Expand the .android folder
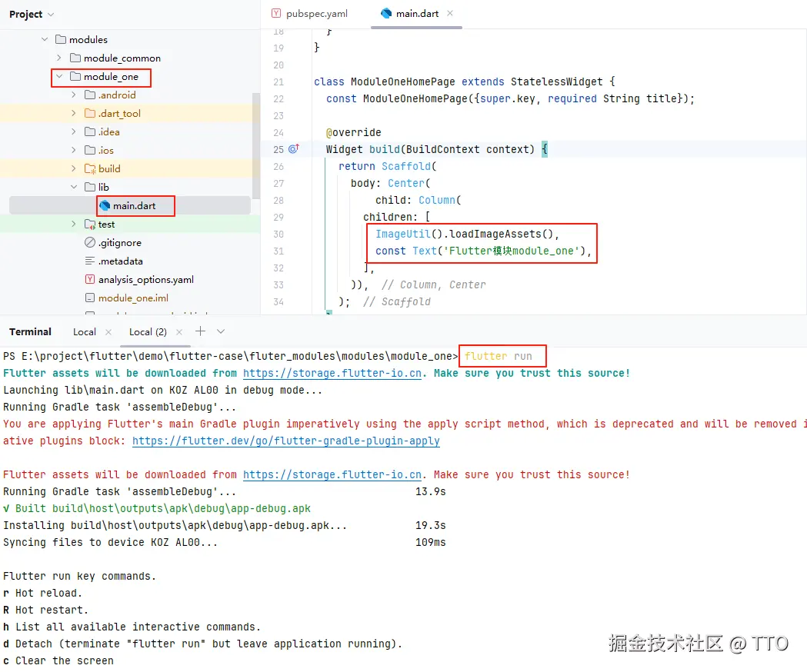The height and width of the screenshot is (672, 807). pyautogui.click(x=74, y=95)
